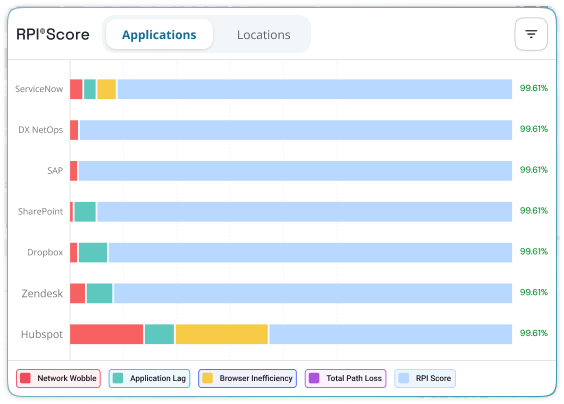564x404 pixels.
Task: Select the Hubspot row label
Action: pyautogui.click(x=42, y=334)
